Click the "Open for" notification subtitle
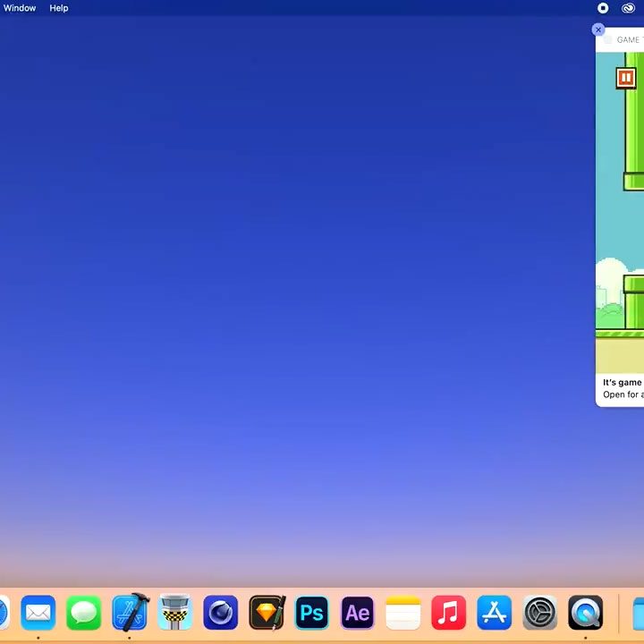Screen dimensions: 644x644 [x=621, y=394]
